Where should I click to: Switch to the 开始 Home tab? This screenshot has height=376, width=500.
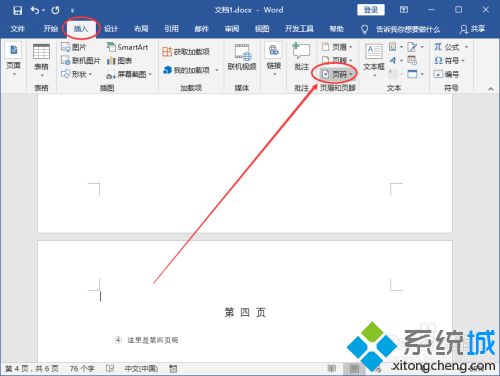51,29
